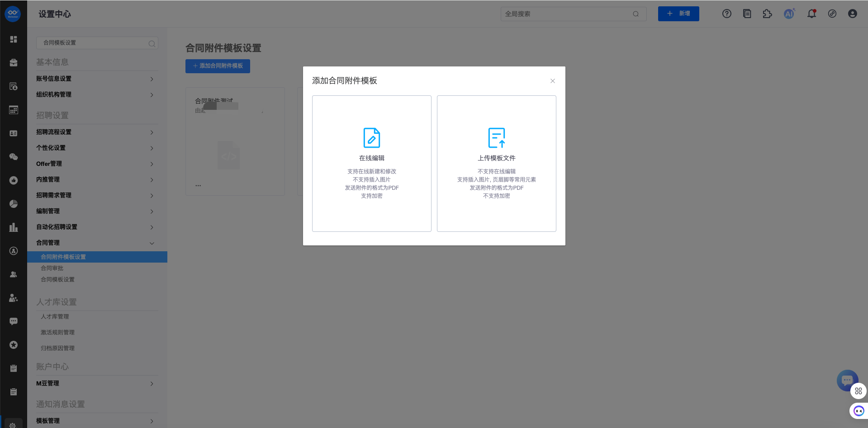This screenshot has width=868, height=428.
Task: Click the magnifier in settings search box
Action: pos(152,43)
